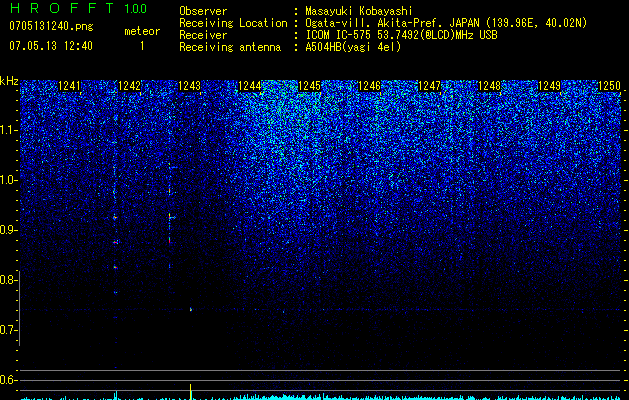This screenshot has height=400, width=629.
Task: Click the 1245 time marker
Action: pyautogui.click(x=309, y=86)
